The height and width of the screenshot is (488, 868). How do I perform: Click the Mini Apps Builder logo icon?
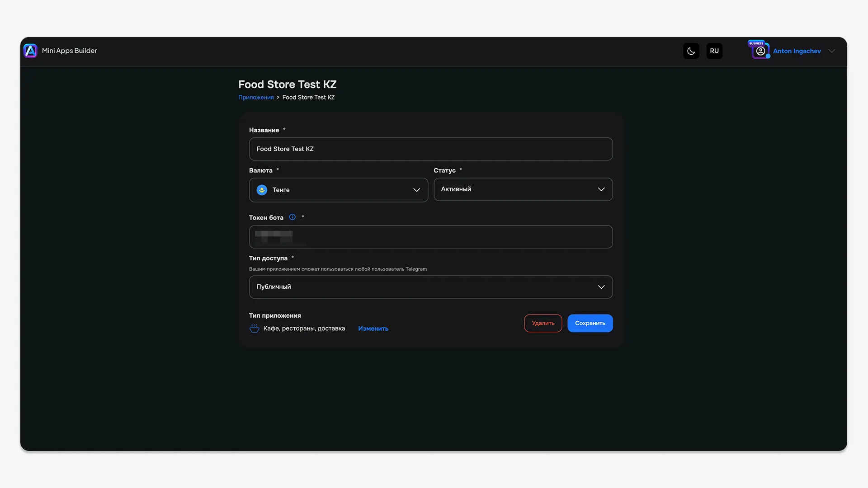point(30,51)
